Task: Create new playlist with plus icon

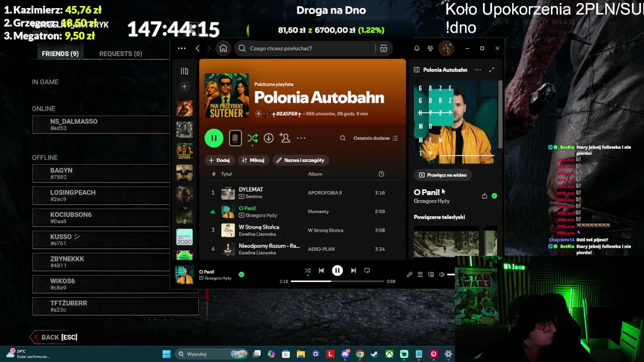Action: (x=184, y=86)
